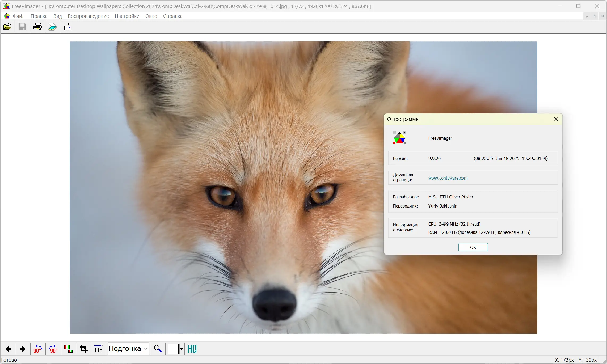Image resolution: width=607 pixels, height=364 pixels.
Task: Click the Scanner acquire icon
Action: (x=53, y=27)
